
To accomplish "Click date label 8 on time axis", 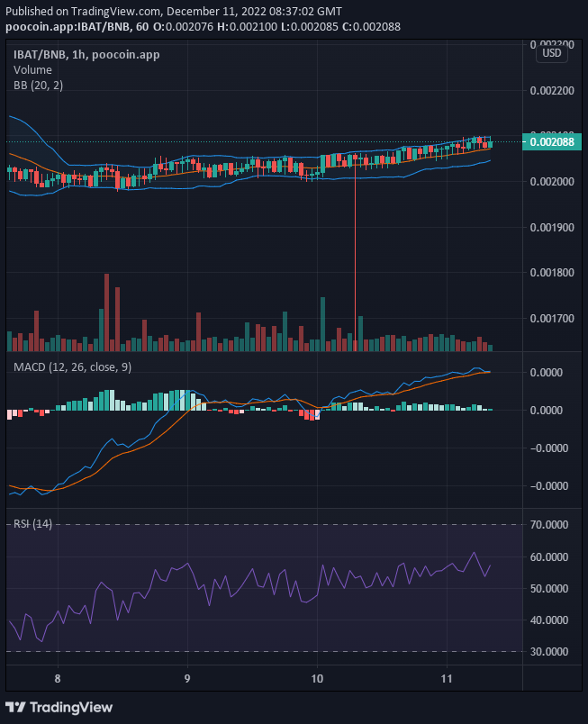I will (x=58, y=679).
